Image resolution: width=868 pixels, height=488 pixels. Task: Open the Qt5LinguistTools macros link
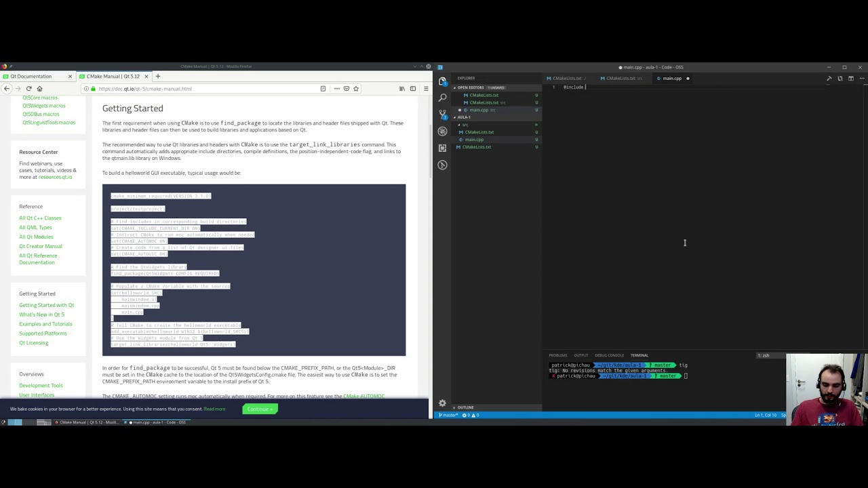pos(49,123)
